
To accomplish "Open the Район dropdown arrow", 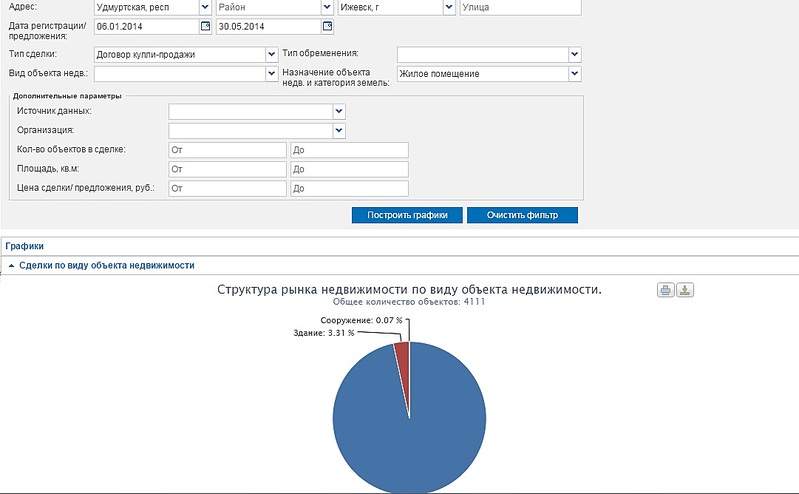I will point(327,7).
